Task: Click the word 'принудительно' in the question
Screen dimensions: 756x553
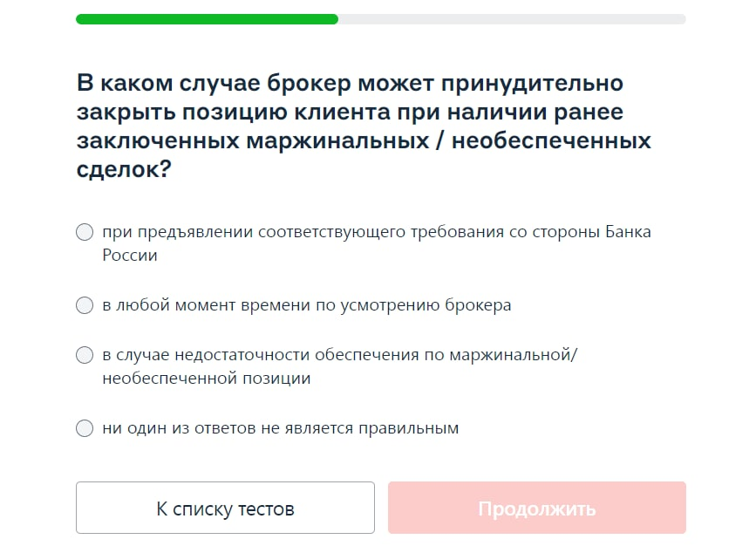Action: [x=532, y=84]
